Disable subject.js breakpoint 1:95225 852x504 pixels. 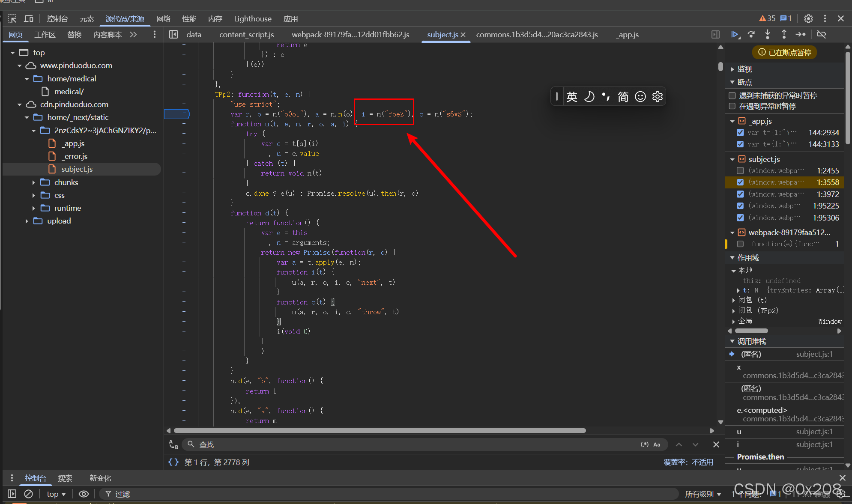pyautogui.click(x=740, y=206)
